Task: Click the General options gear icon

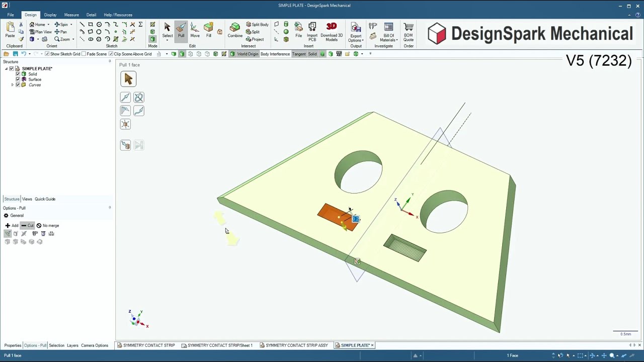Action: (6, 216)
